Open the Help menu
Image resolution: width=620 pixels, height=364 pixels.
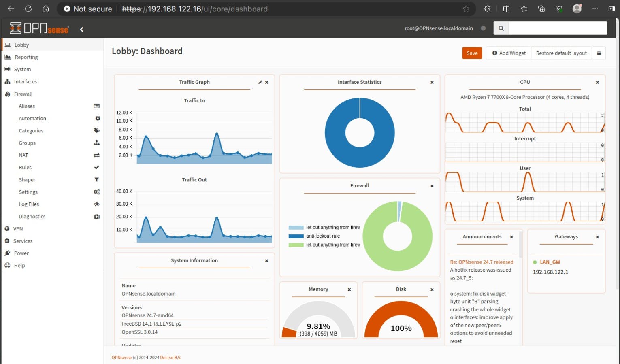pyautogui.click(x=53, y=266)
